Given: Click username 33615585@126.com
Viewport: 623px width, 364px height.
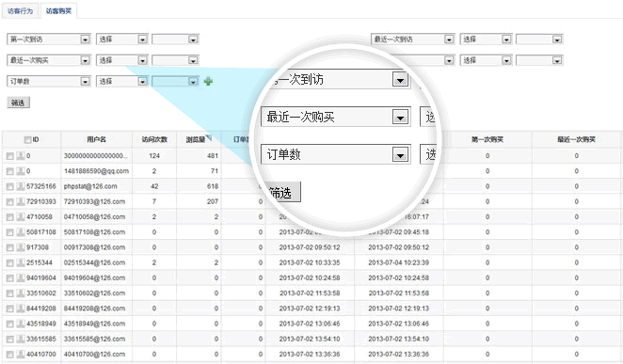Looking at the screenshot, I should [94, 339].
